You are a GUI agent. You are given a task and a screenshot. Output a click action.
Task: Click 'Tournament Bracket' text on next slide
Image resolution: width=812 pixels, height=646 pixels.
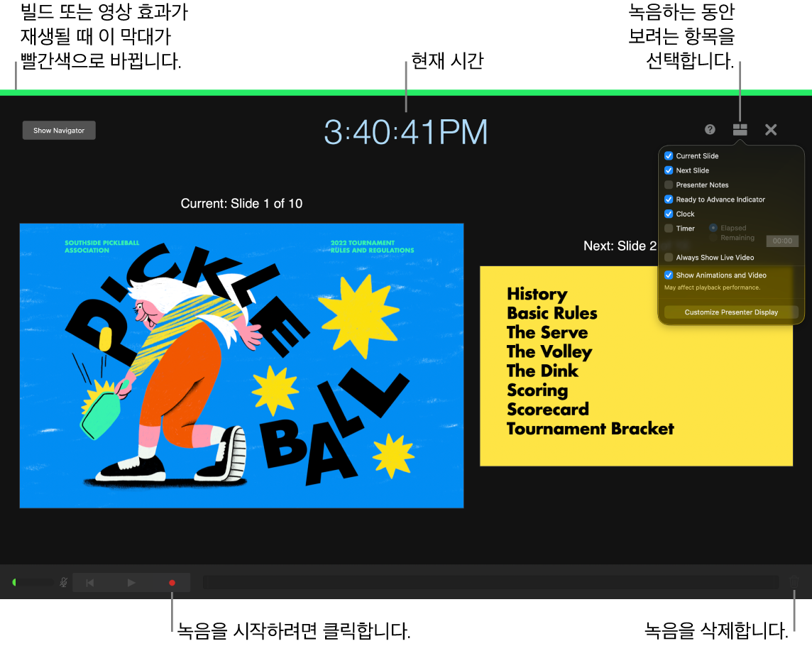coord(591,429)
